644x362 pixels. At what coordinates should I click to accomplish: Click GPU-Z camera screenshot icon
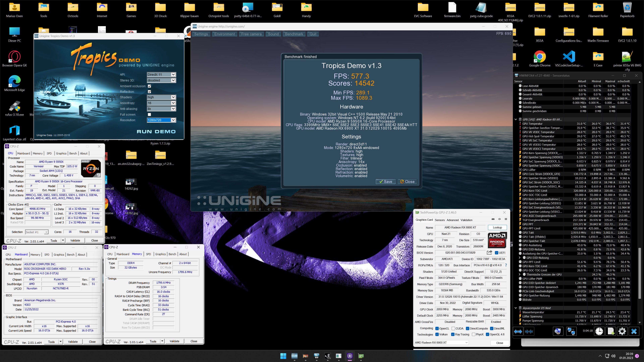tap(493, 219)
